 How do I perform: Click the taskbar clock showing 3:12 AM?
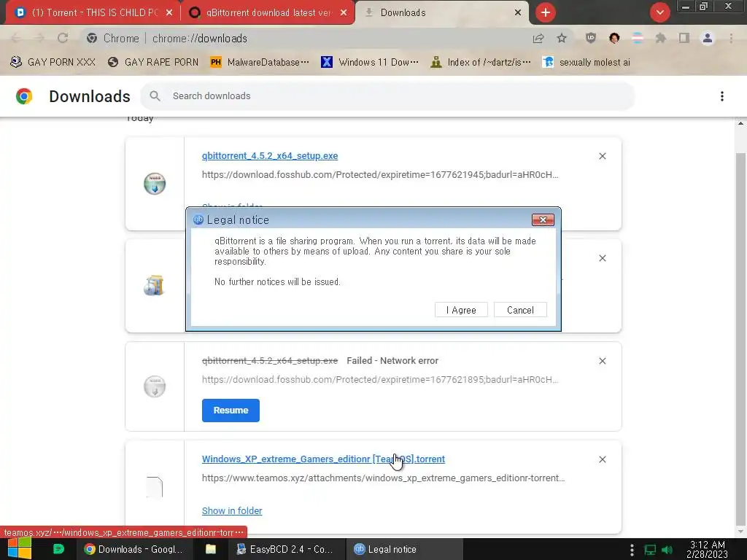[x=708, y=549]
